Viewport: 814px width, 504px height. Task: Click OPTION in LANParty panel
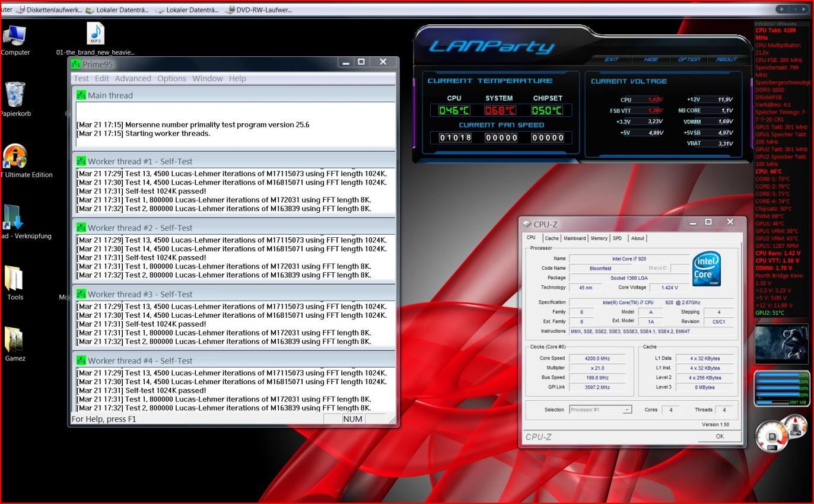(689, 59)
